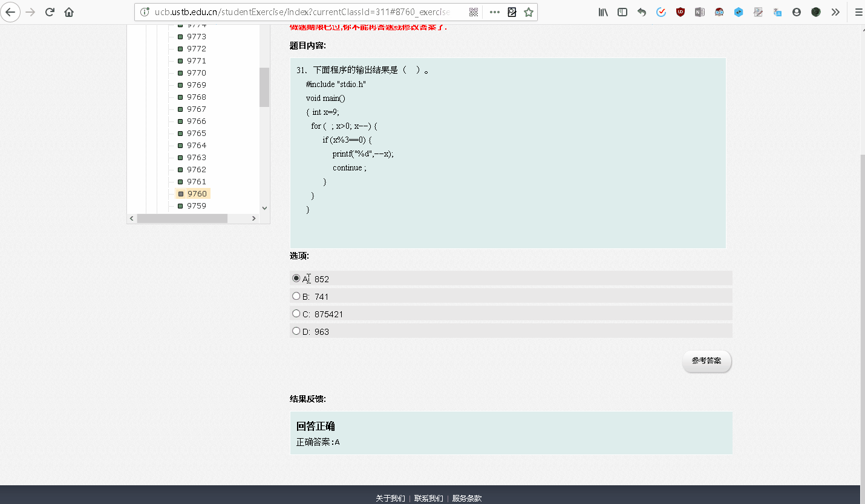The width and height of the screenshot is (865, 504).
Task: Open the Firefox hamburger menu
Action: tap(858, 12)
